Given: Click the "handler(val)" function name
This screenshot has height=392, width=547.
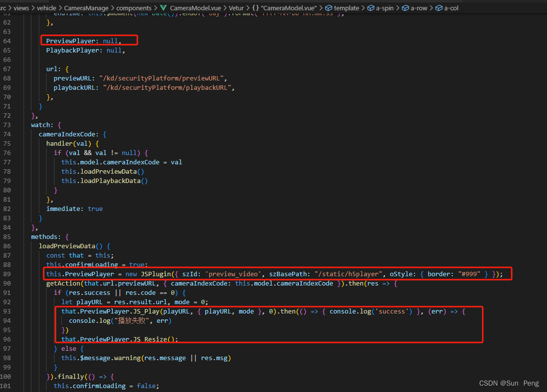Looking at the screenshot, I should [69, 144].
